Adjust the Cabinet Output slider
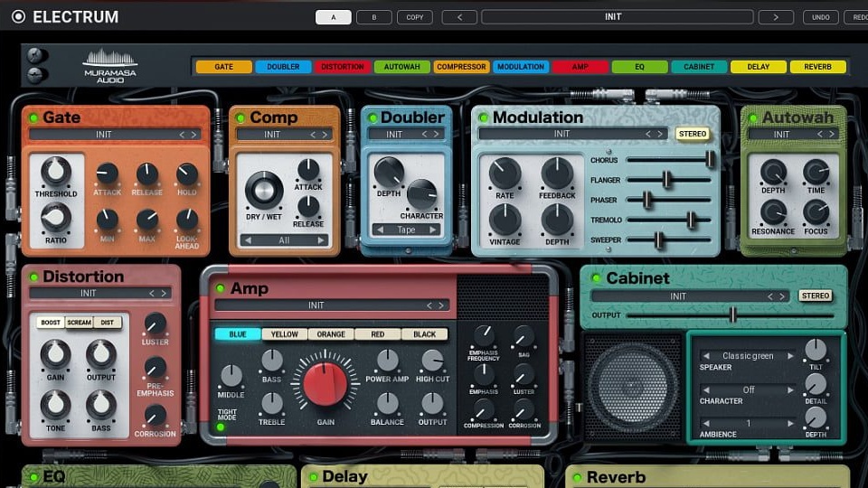868x488 pixels. (732, 315)
